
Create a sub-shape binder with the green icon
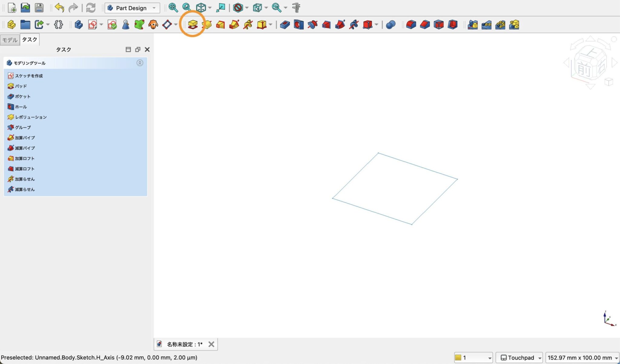click(139, 25)
